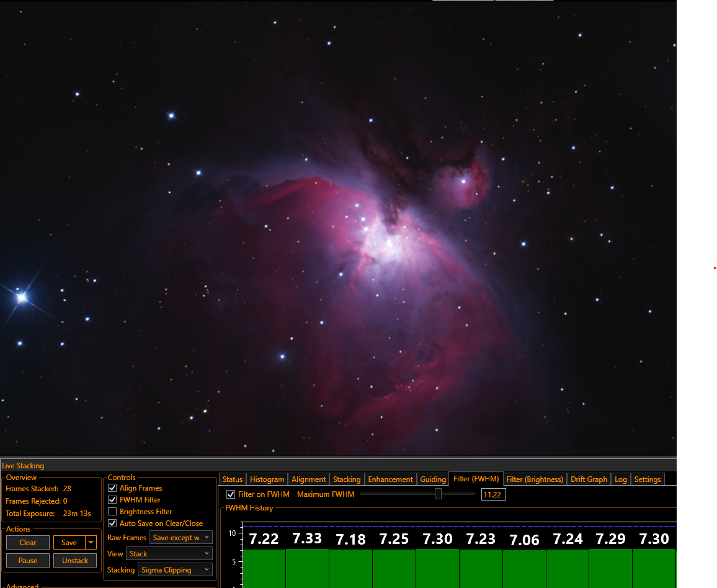The height and width of the screenshot is (588, 717).
Task: Select the Filter (Brightness) tab
Action: tap(535, 479)
